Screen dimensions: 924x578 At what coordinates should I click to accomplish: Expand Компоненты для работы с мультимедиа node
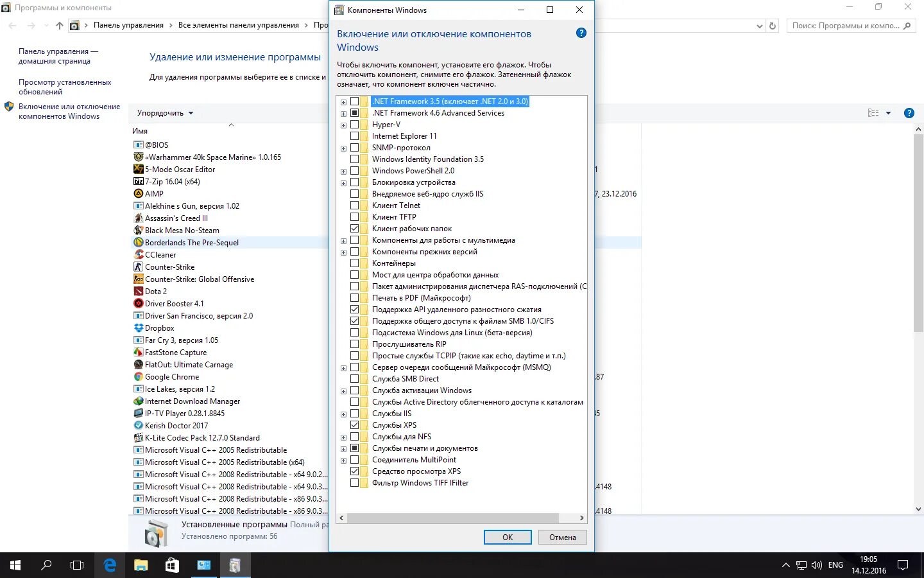(x=343, y=241)
